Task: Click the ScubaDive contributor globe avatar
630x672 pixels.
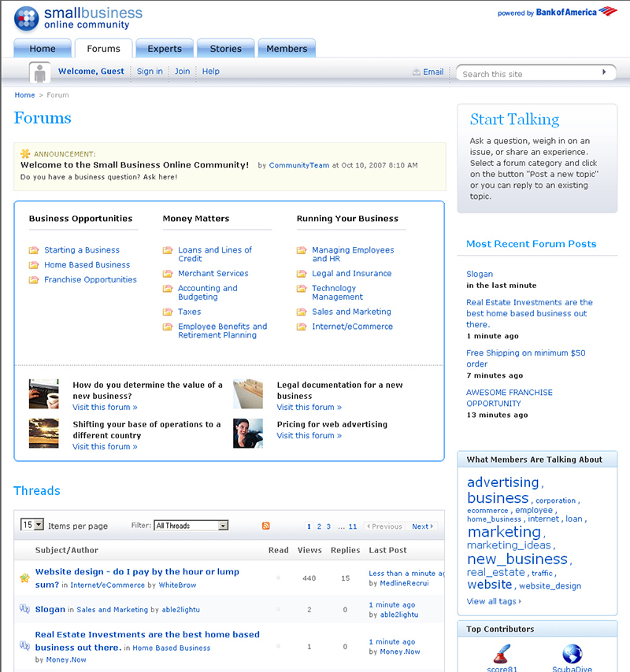Action: point(573,653)
